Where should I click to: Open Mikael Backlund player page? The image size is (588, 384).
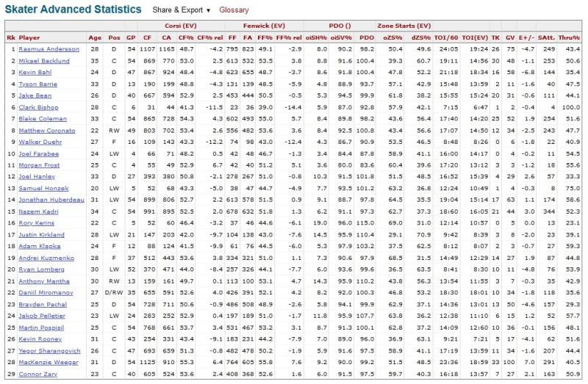coord(44,61)
